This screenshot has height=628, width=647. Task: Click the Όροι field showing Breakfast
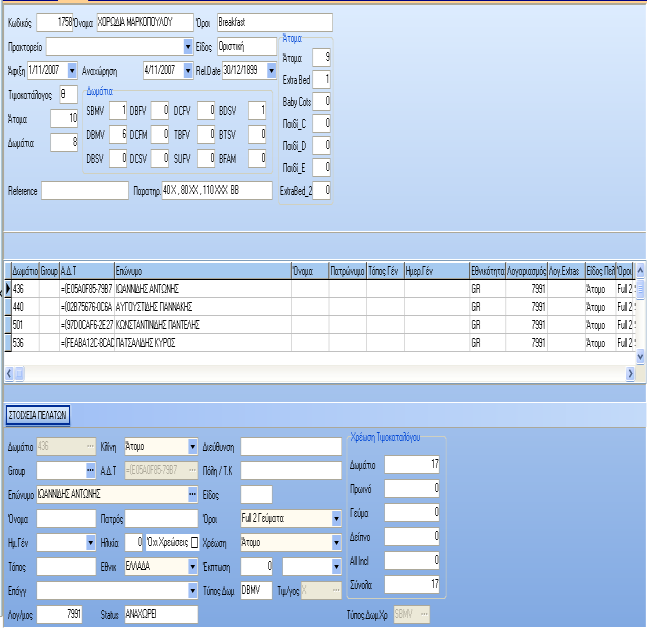point(275,23)
